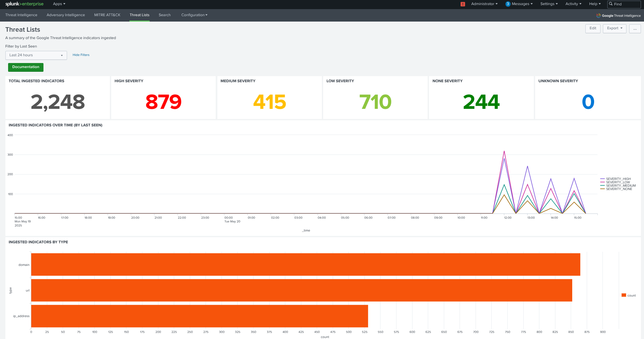Toggle SEVERITY_NONE series in chart legend
Viewport: 644px width, 339px height.
[x=616, y=189]
